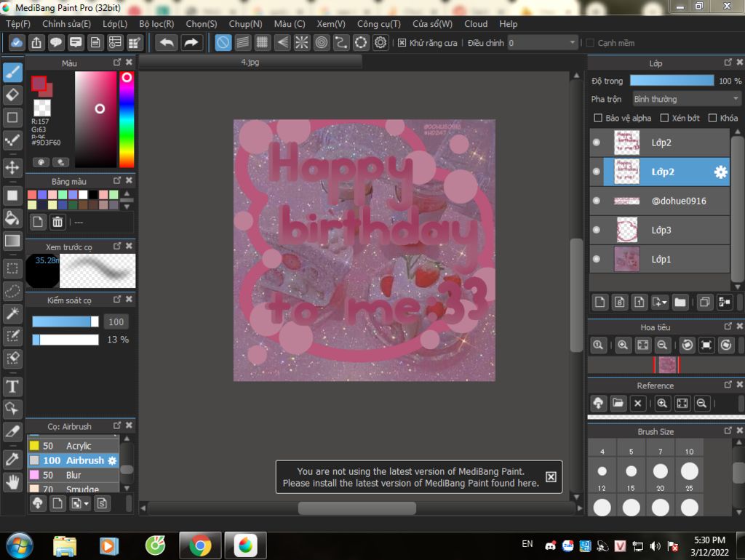Viewport: 745px width, 560px height.
Task: Adjust the Độ trong opacity slider
Action: coord(672,81)
